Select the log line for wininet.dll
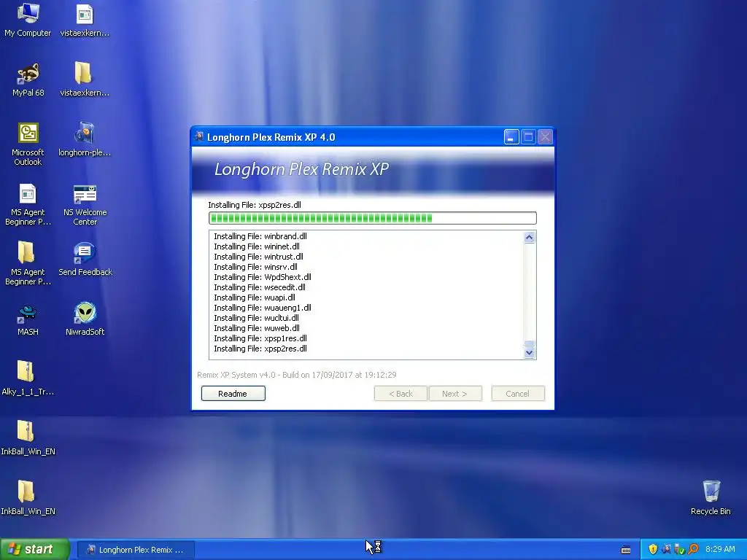The width and height of the screenshot is (747, 560). 257,246
